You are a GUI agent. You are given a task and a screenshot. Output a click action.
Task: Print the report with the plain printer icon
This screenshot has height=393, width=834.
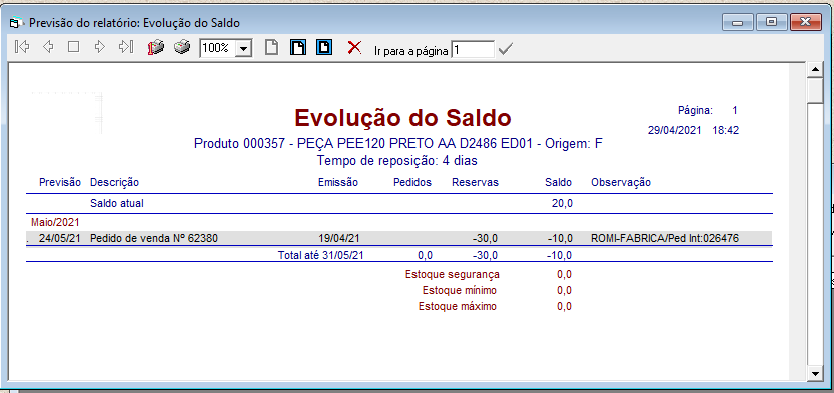click(x=182, y=47)
